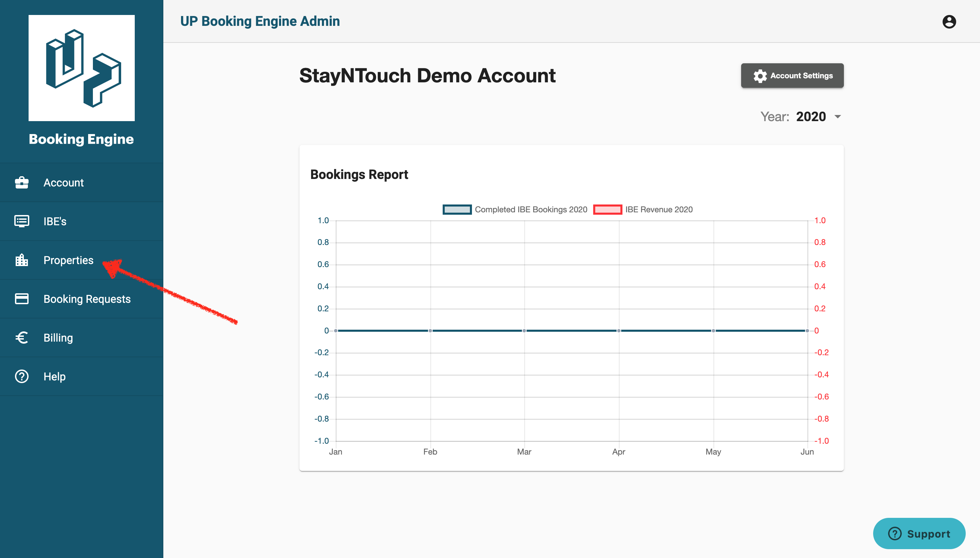Image resolution: width=980 pixels, height=558 pixels.
Task: Click the UP Booking Engine logo
Action: coord(81,68)
